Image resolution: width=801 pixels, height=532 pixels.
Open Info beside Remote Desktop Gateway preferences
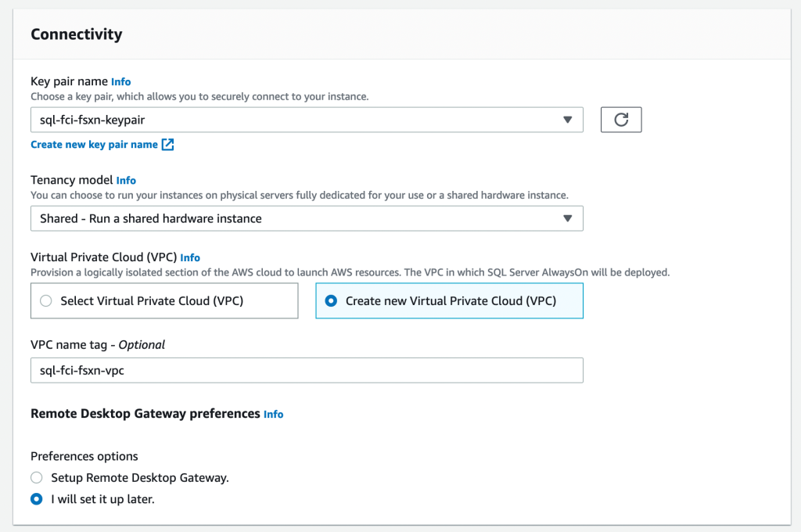273,414
